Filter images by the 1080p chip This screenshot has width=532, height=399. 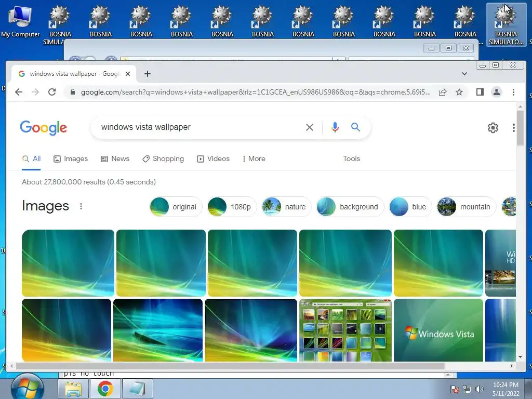232,207
